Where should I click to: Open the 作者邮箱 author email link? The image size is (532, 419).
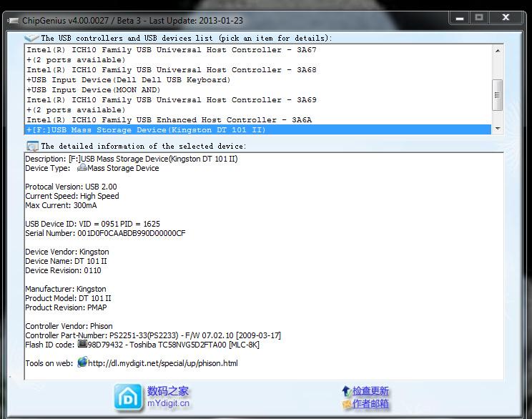click(370, 404)
